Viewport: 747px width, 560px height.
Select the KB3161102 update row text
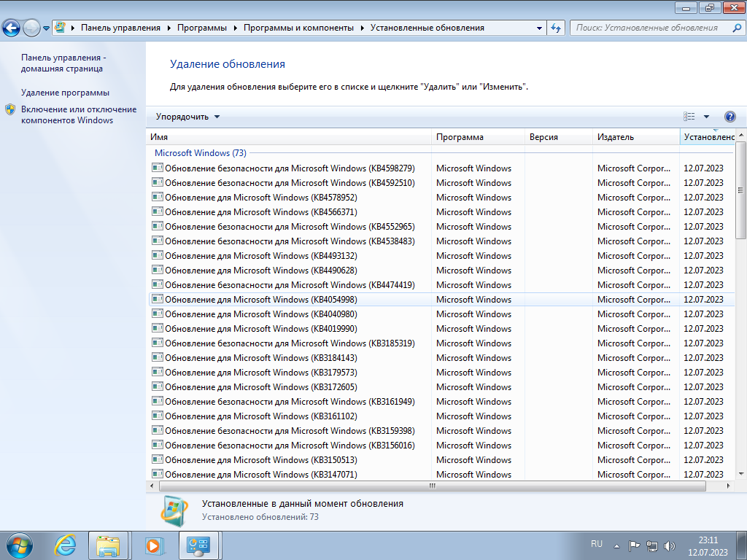pyautogui.click(x=261, y=416)
